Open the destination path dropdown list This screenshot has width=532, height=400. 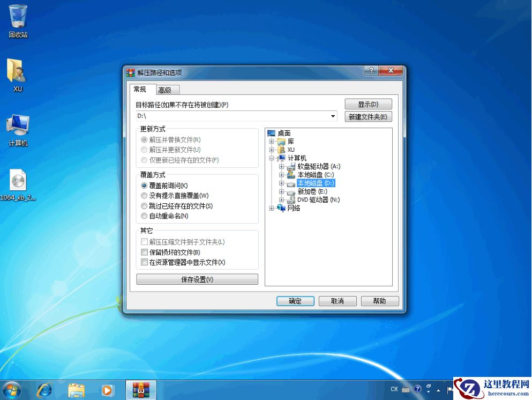(x=332, y=116)
